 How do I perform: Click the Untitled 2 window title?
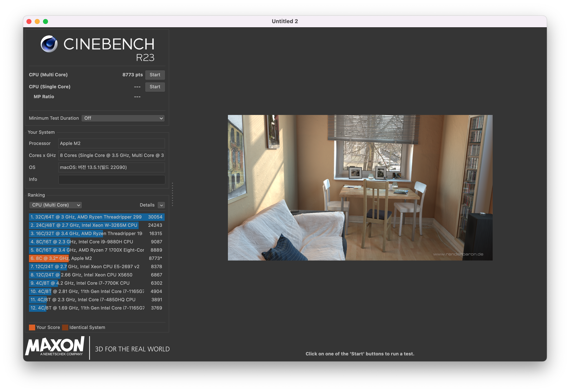[x=285, y=21]
